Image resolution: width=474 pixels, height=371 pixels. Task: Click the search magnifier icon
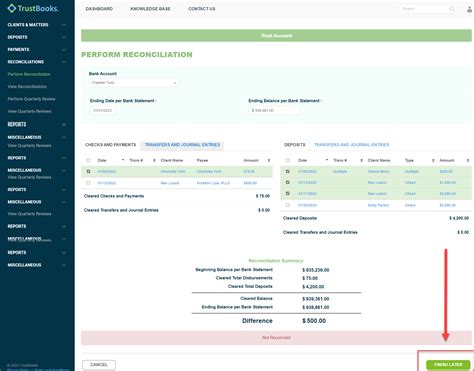(x=452, y=9)
